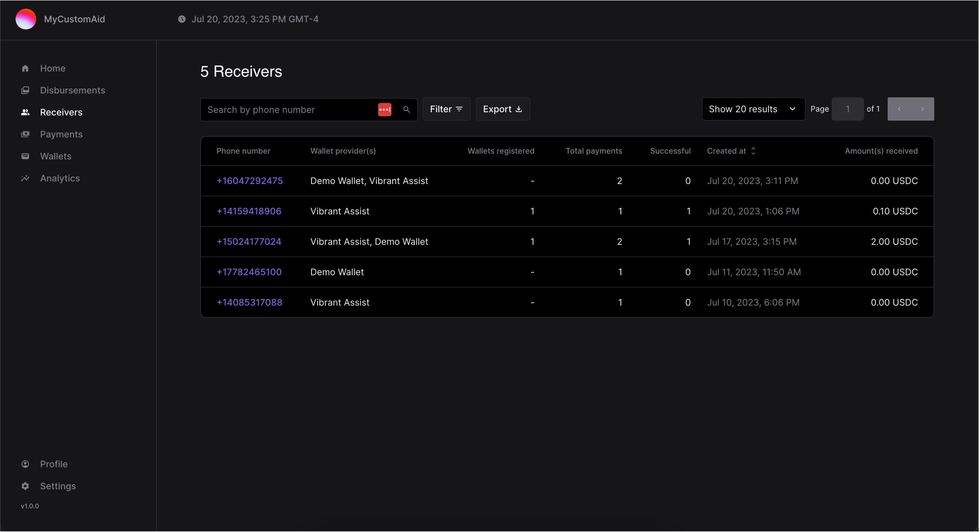980x532 pixels.
Task: Click the Wallets card icon
Action: 25,156
